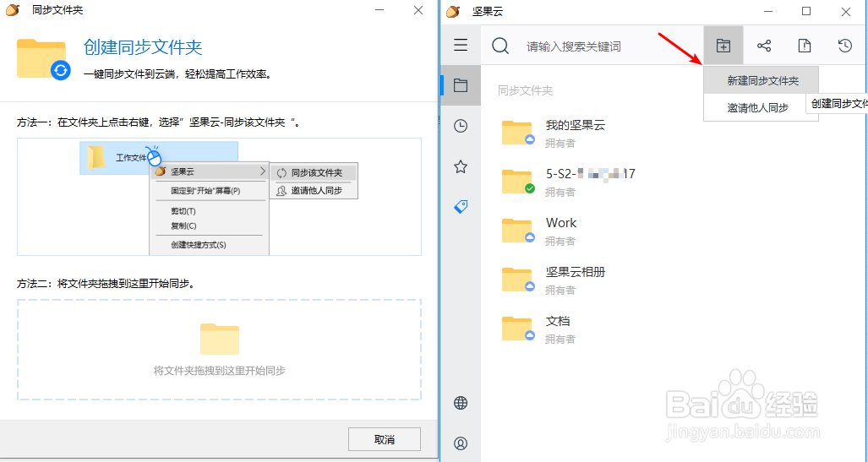The width and height of the screenshot is (868, 462).
Task: Click the 方法一 instruction text
Action: [161, 122]
